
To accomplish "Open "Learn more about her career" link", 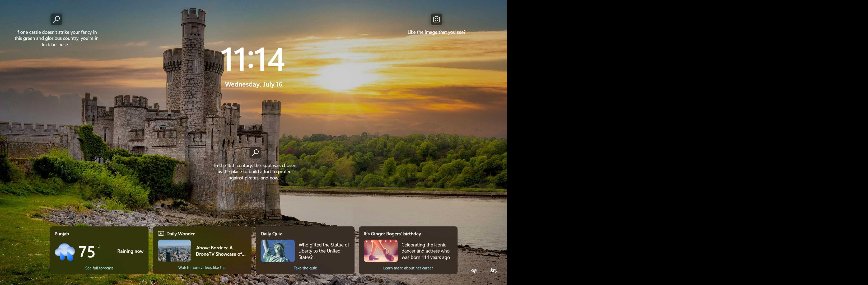I will tap(408, 268).
